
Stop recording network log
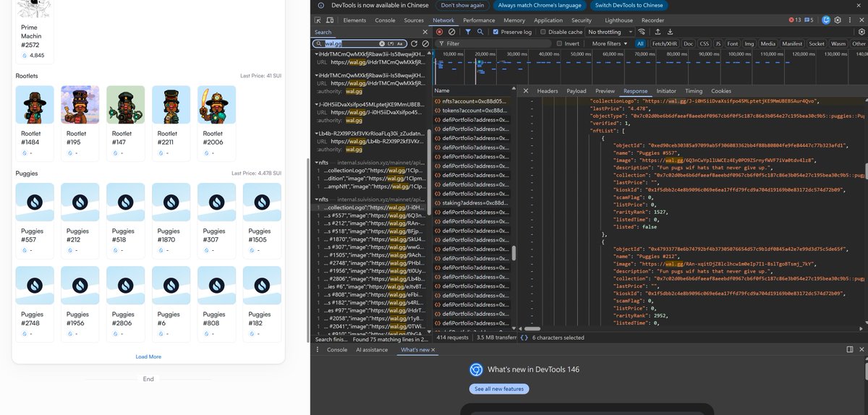pyautogui.click(x=439, y=32)
